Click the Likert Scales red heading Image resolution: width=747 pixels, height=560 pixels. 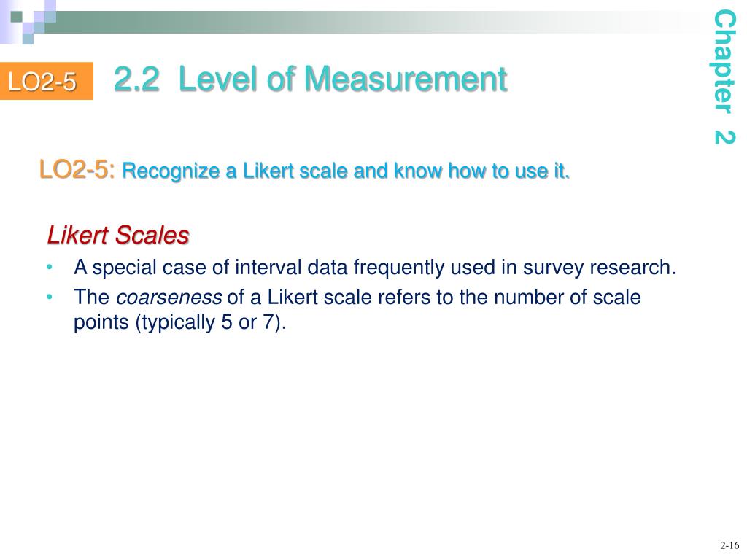tap(118, 236)
